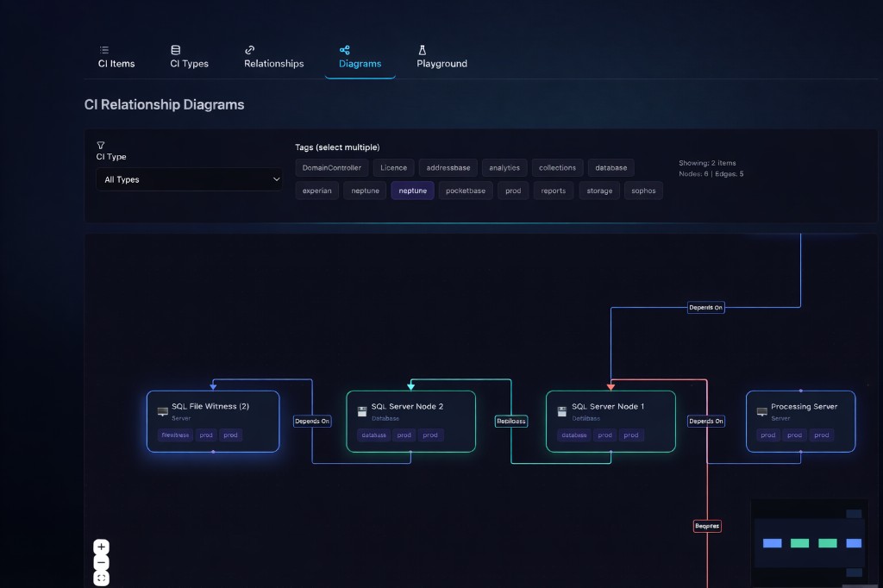Screen dimensions: 883x588
Task: Select the SQL Server Node 2 title
Action: (x=407, y=406)
